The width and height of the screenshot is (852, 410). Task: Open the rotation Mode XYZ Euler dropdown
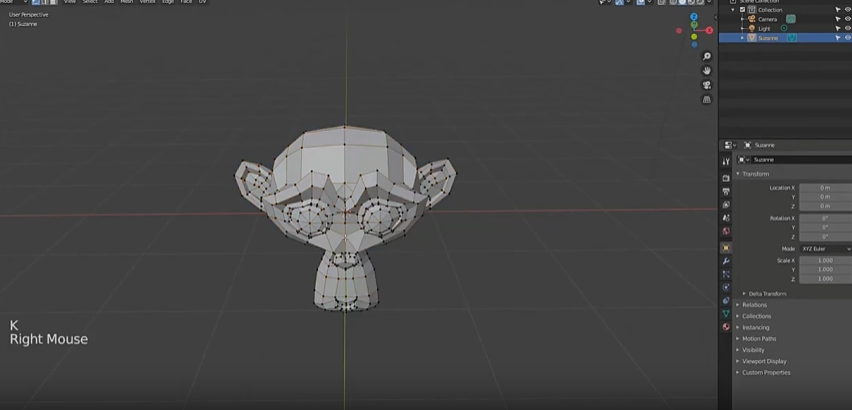pos(825,248)
